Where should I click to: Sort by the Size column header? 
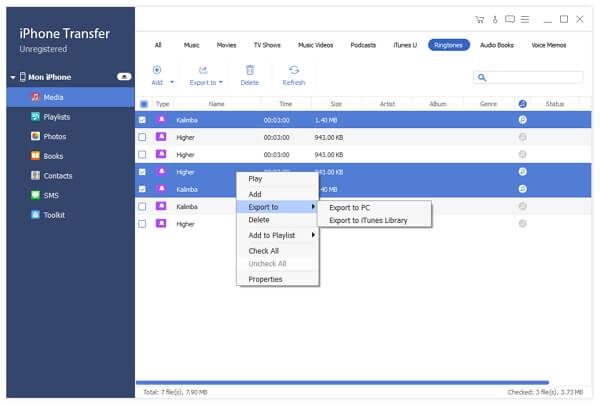pyautogui.click(x=336, y=104)
